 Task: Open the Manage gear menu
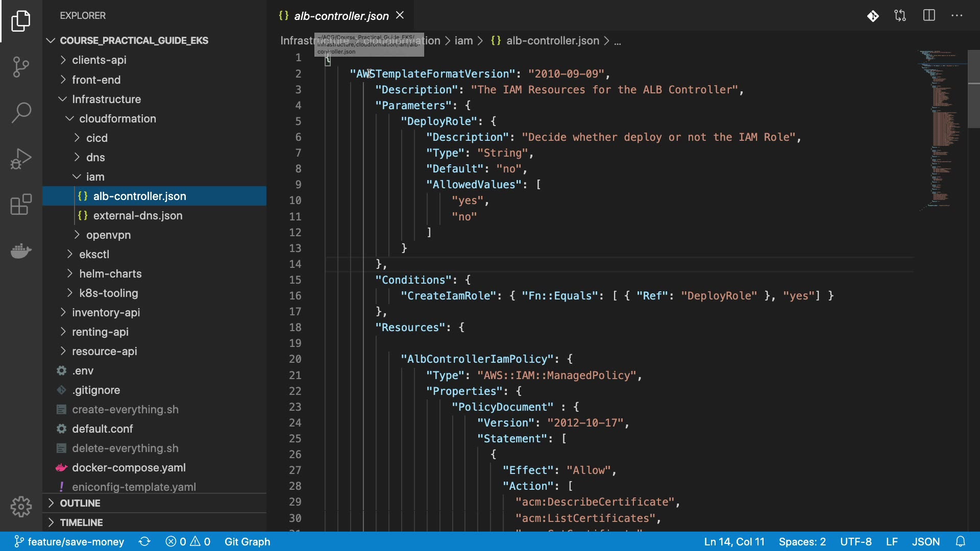point(21,507)
